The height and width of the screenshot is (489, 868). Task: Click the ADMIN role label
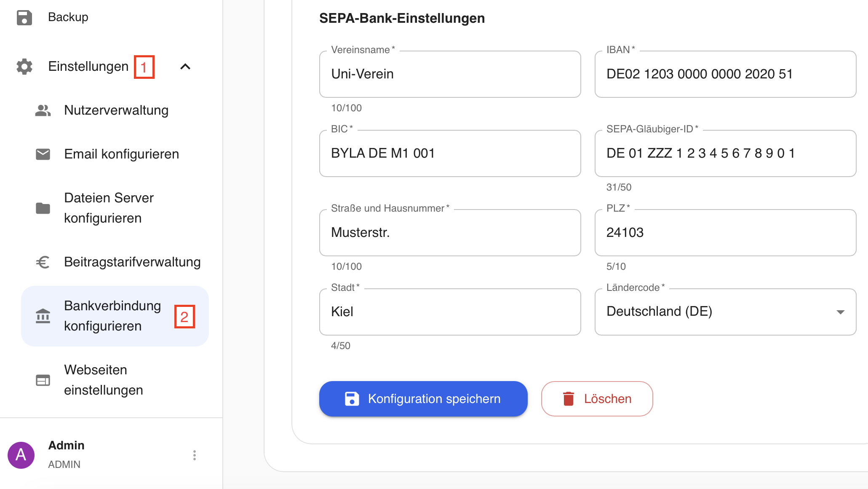tap(64, 465)
